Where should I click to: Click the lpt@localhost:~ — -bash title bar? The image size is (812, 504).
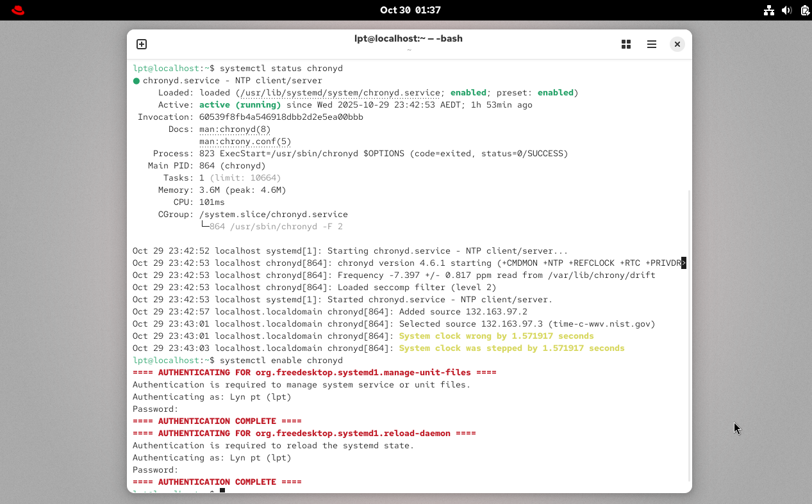pyautogui.click(x=409, y=38)
